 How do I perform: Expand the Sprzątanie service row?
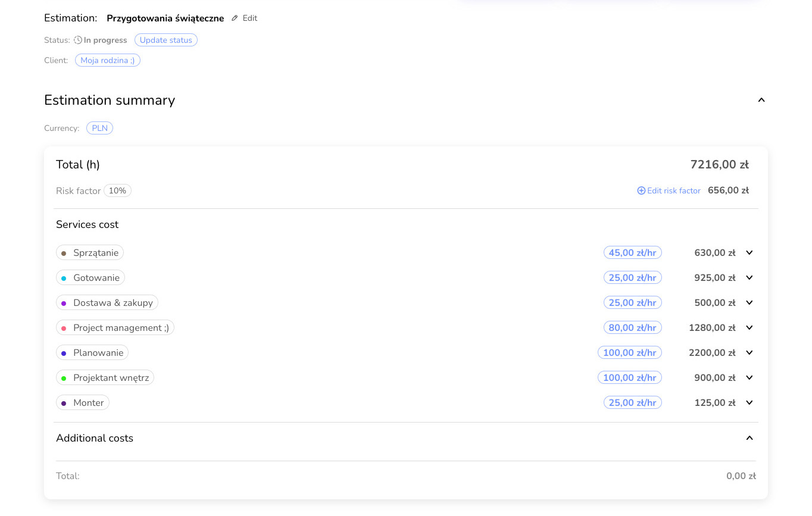[x=749, y=253]
